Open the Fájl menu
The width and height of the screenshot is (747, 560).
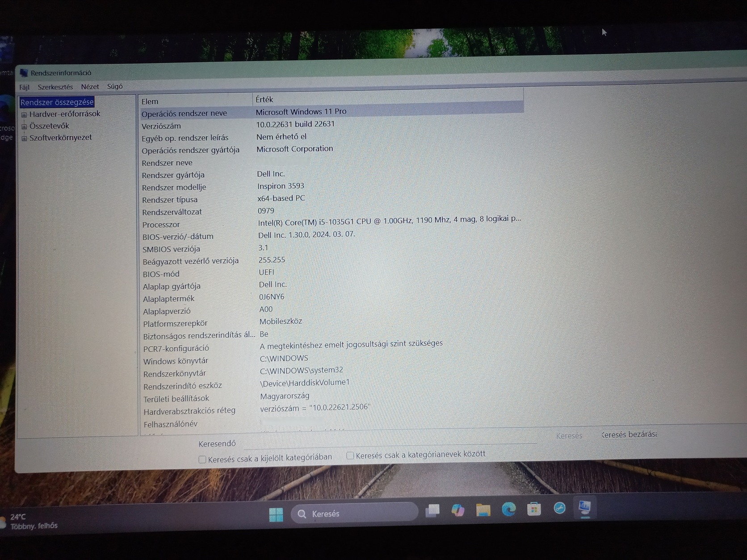(24, 87)
